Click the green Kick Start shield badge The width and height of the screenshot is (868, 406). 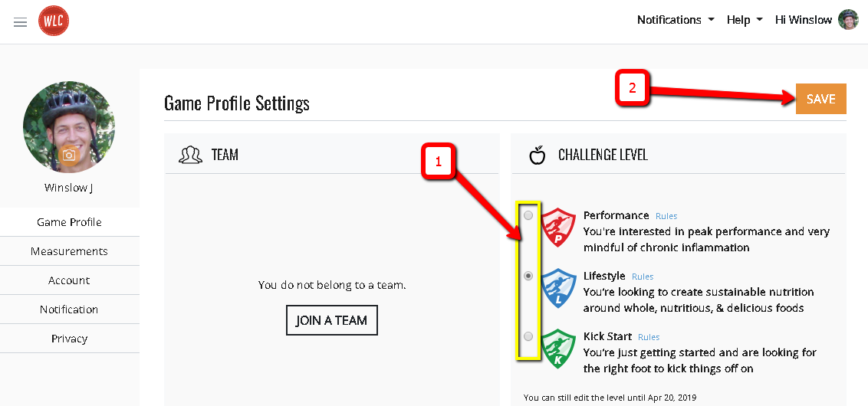click(558, 349)
